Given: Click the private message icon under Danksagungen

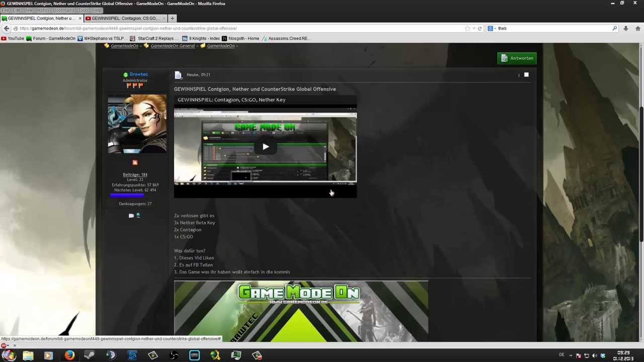Looking at the screenshot, I should [131, 215].
